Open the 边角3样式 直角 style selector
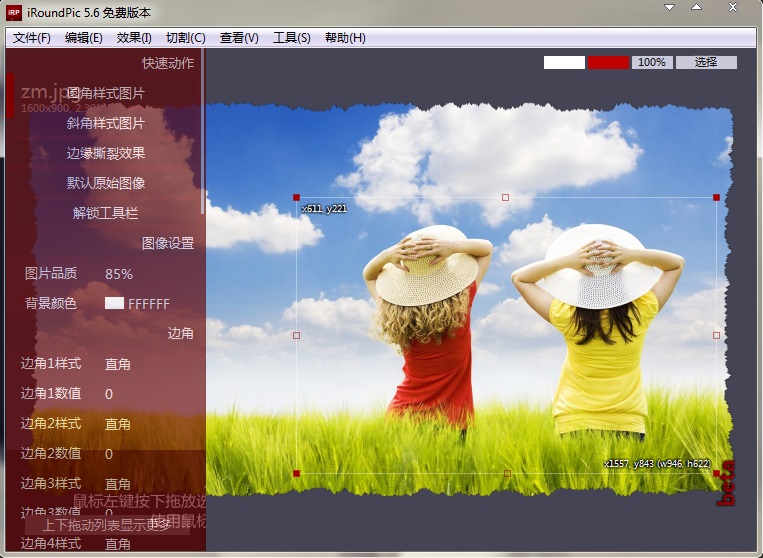763x558 pixels. [118, 484]
